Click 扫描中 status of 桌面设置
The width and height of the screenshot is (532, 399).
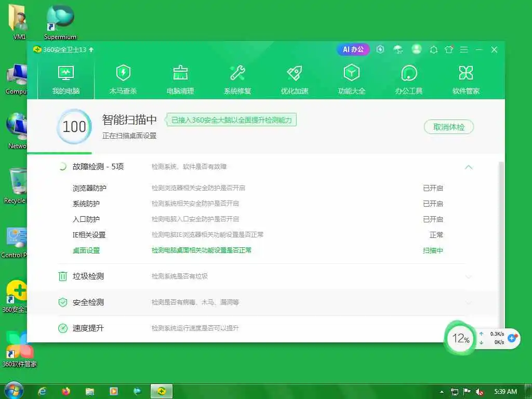433,250
